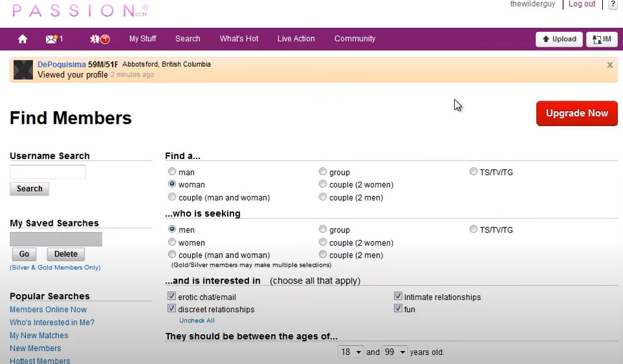Image resolution: width=623 pixels, height=364 pixels.
Task: Uncheck the erotic chat/email checkbox
Action: pos(172,297)
